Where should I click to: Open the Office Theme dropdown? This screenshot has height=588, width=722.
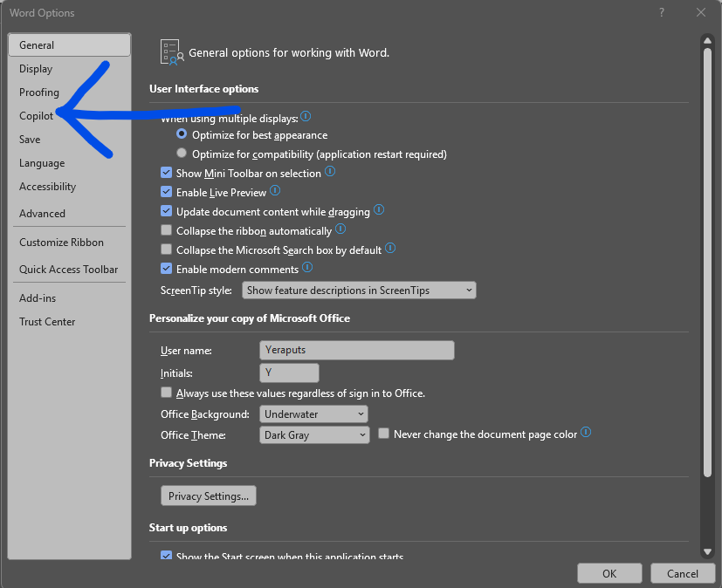click(x=314, y=434)
